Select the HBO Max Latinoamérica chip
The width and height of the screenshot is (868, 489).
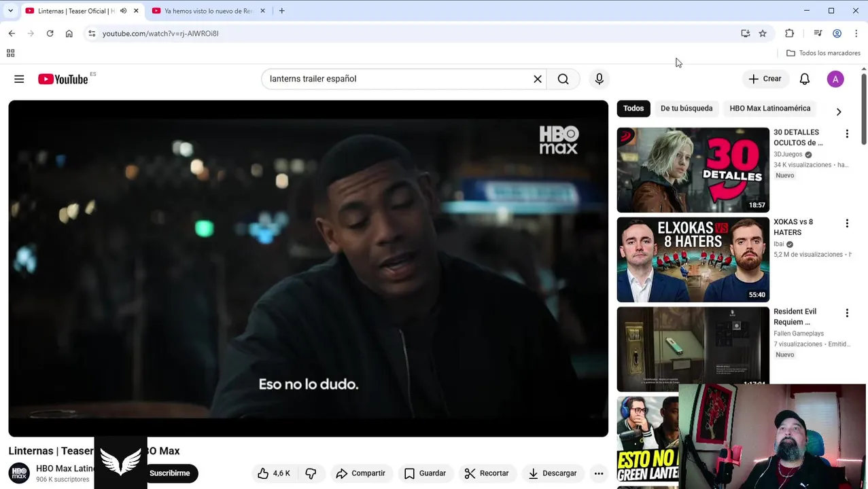pyautogui.click(x=770, y=108)
